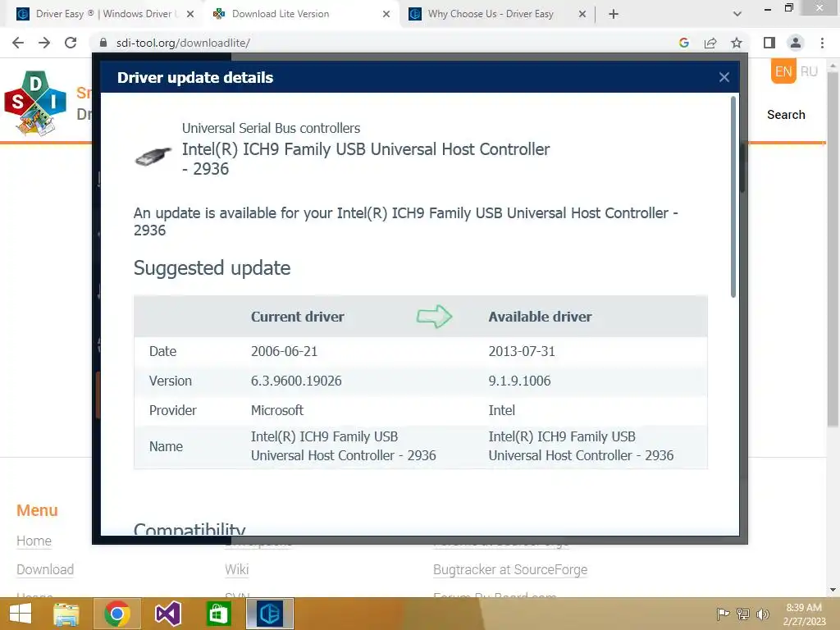The image size is (840, 630).
Task: Open the Download footer link
Action: (45, 569)
